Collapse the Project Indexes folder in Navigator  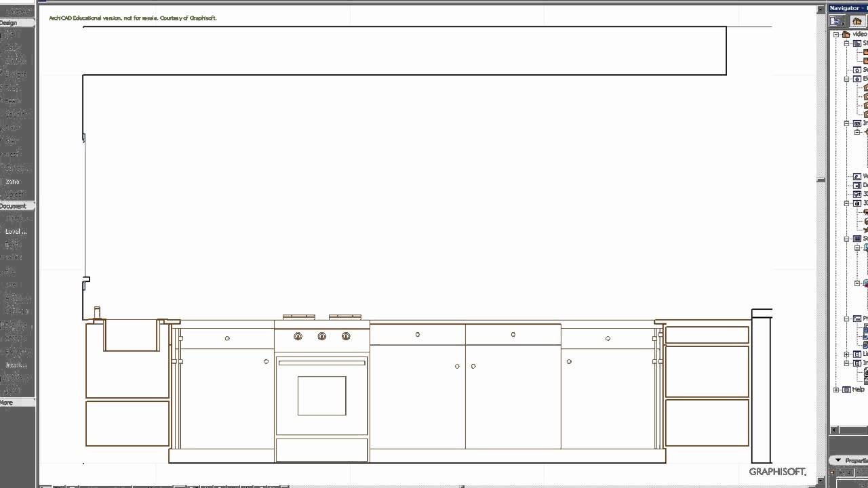[x=847, y=318]
